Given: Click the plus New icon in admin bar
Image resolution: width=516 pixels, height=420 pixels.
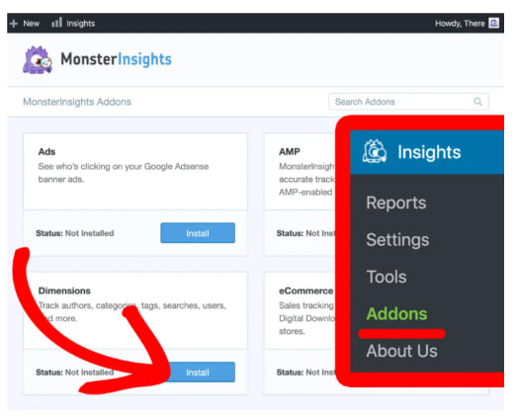Looking at the screenshot, I should [14, 24].
